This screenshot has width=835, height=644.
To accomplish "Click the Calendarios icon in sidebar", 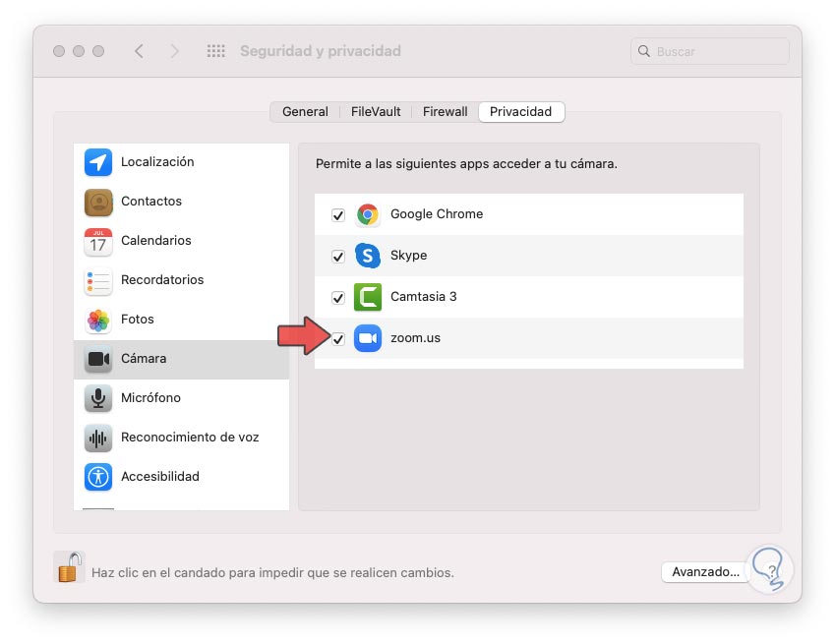I will point(97,241).
